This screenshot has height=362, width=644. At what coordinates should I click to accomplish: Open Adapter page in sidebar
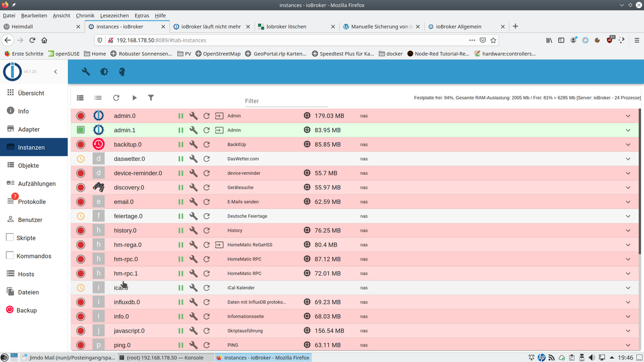coord(34,129)
